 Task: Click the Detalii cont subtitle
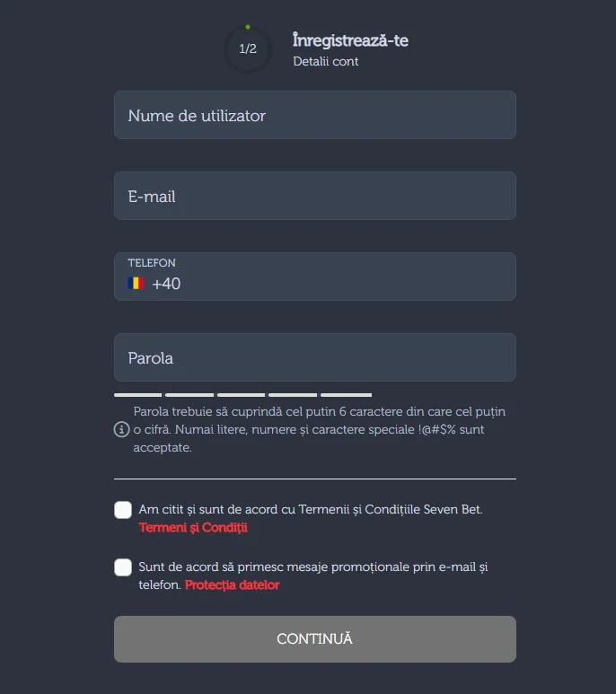pyautogui.click(x=326, y=62)
